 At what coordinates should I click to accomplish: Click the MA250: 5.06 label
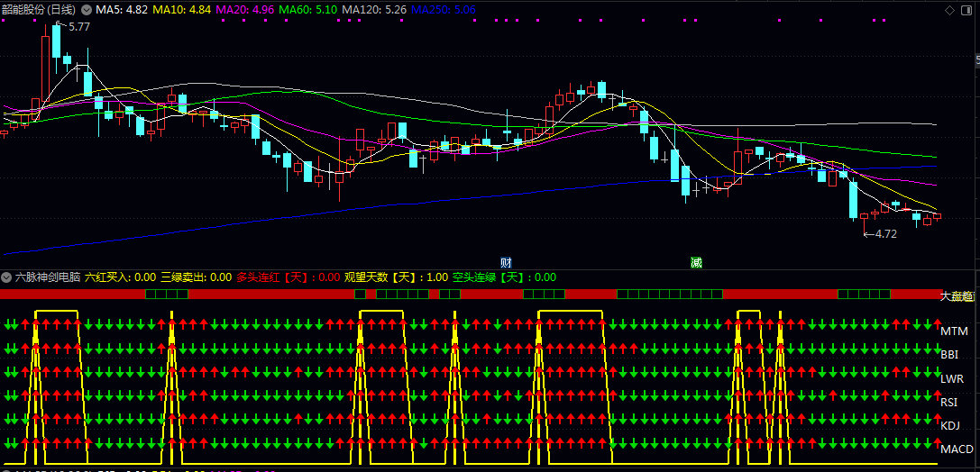tap(444, 10)
